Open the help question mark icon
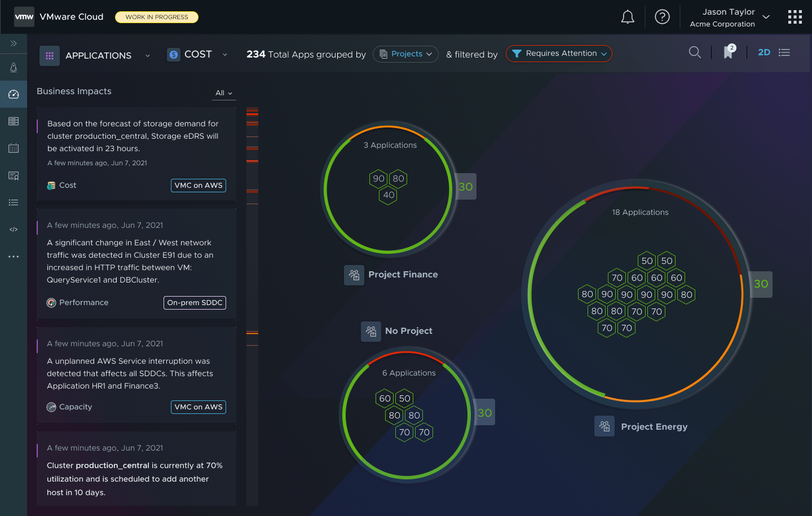 (x=663, y=16)
